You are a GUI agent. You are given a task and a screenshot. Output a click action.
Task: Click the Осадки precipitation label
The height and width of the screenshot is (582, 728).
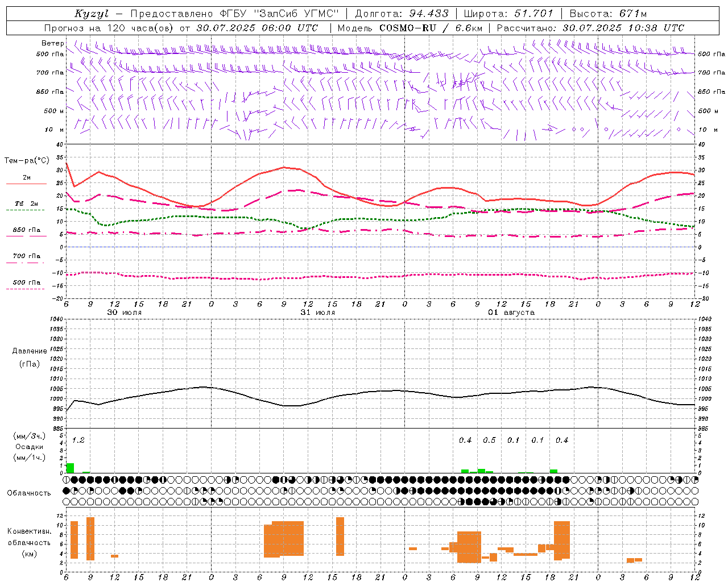29,447
